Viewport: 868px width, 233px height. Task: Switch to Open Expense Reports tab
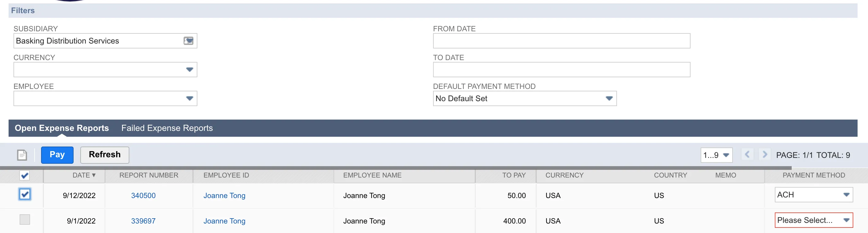click(62, 128)
